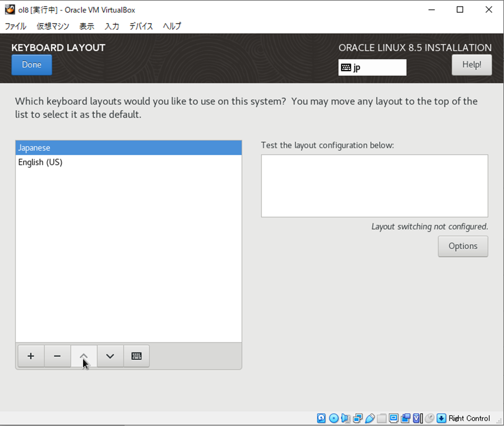Screen dimensions: 504x426
Task: Click the shared folders status icon
Action: (382, 418)
